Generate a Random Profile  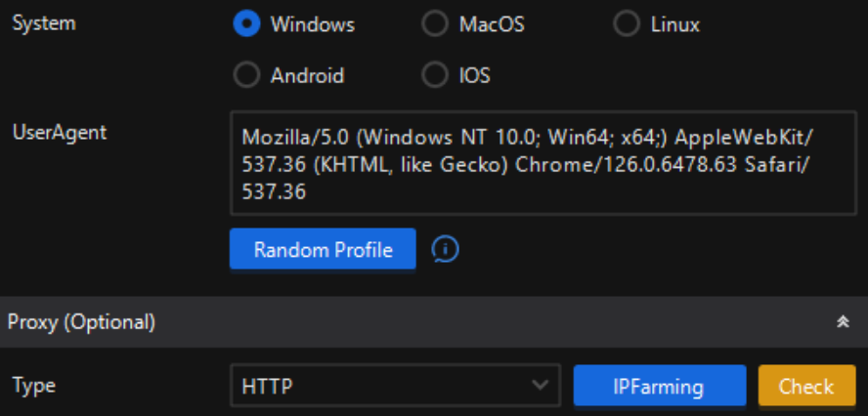point(323,249)
